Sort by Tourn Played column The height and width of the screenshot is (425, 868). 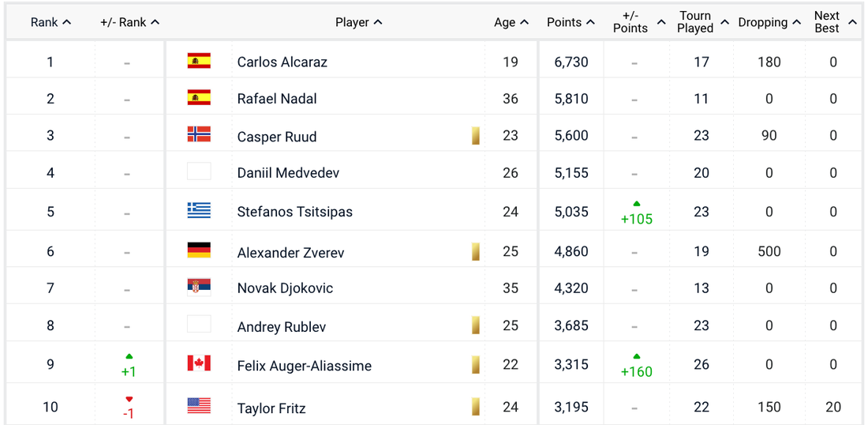tap(702, 22)
